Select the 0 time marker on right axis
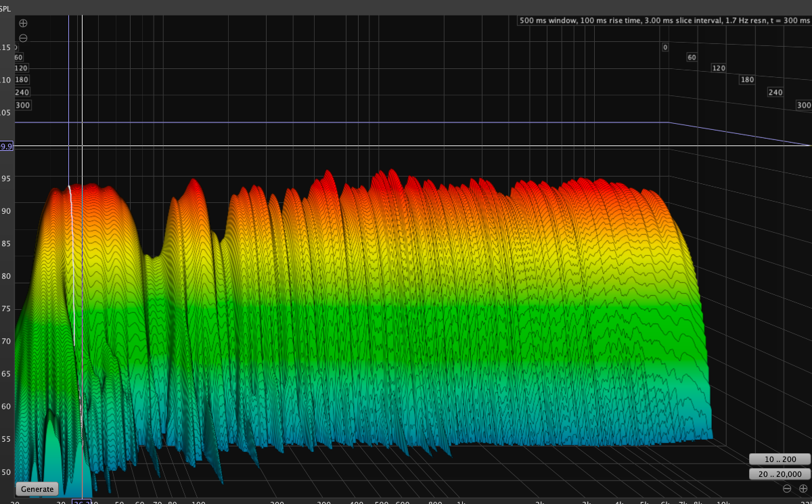Image resolution: width=812 pixels, height=504 pixels. click(665, 47)
